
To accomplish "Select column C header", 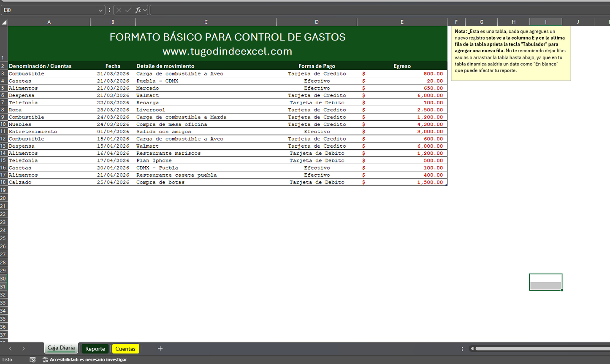I will (206, 22).
